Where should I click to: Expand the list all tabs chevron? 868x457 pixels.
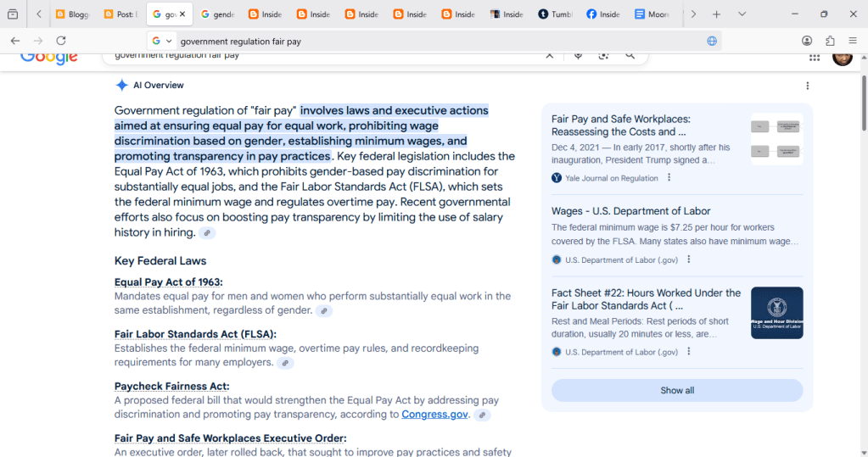[x=742, y=14]
